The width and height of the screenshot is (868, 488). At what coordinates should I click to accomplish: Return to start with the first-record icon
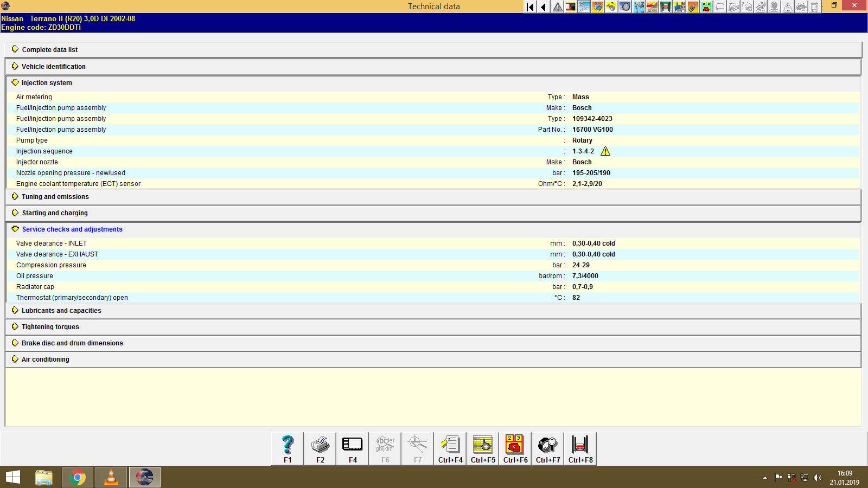click(529, 7)
